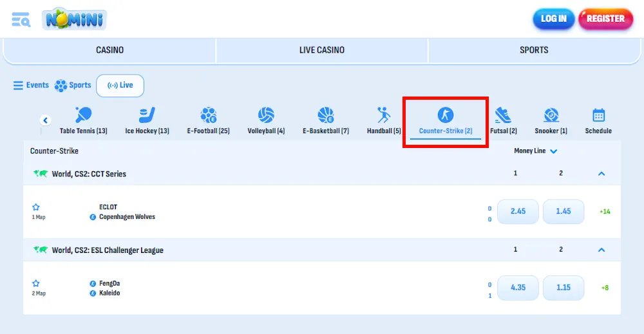The image size is (644, 334).
Task: Select the Ice Hockey sport icon
Action: click(x=147, y=116)
